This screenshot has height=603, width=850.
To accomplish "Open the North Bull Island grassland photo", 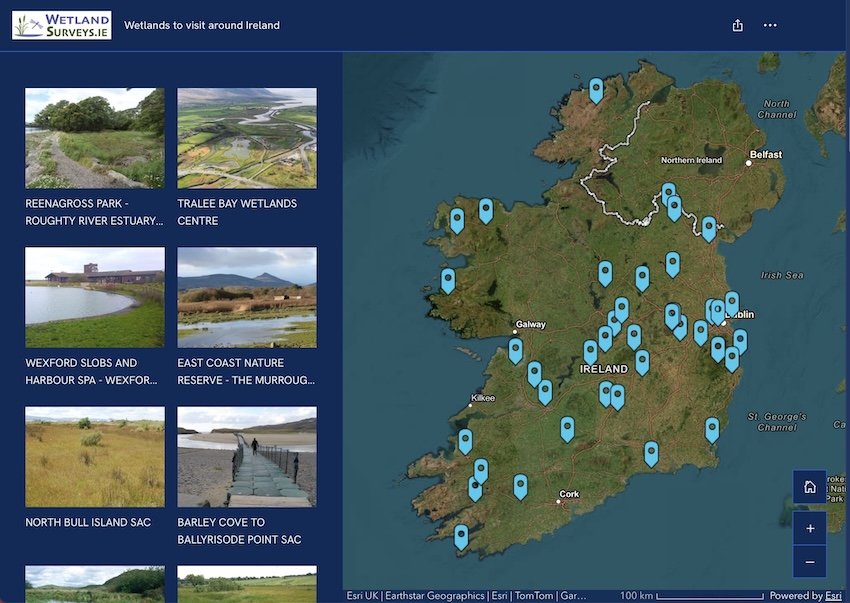I will click(95, 457).
